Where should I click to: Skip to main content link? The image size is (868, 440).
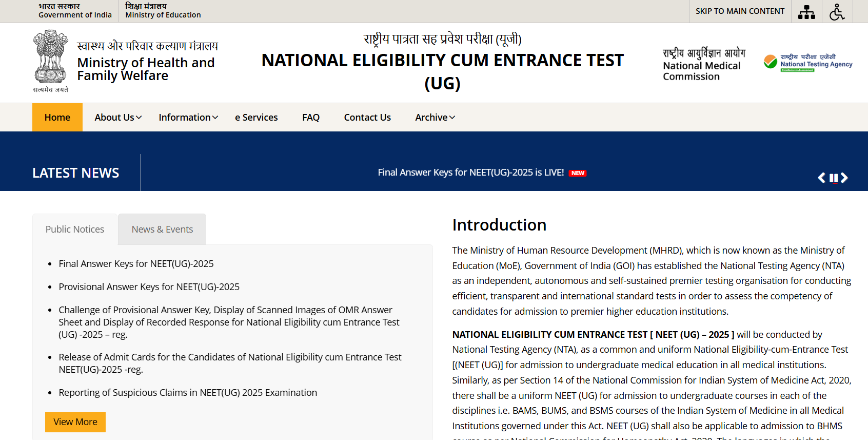(740, 11)
